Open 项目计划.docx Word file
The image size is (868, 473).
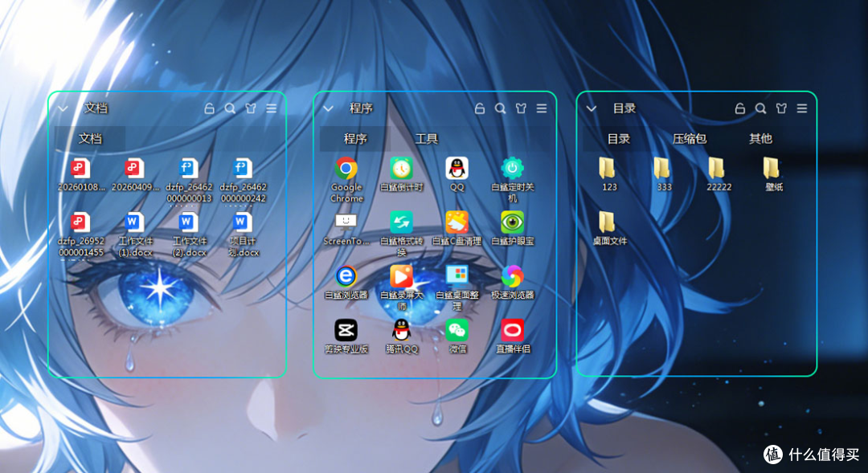(243, 222)
